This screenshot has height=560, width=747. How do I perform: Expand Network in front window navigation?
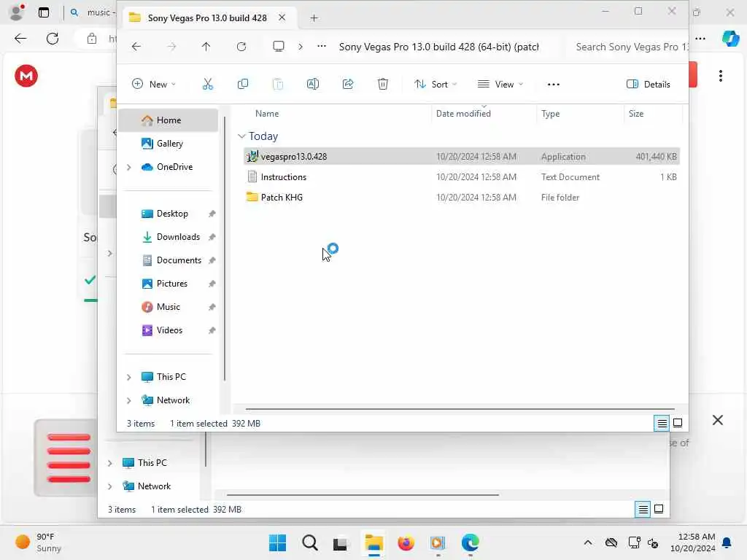point(128,400)
